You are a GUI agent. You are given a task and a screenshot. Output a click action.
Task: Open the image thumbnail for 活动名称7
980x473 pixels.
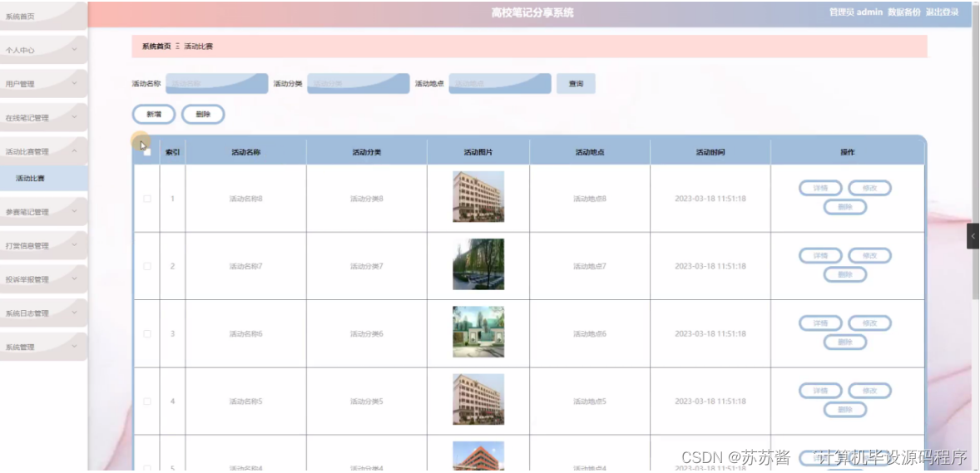[x=478, y=264]
